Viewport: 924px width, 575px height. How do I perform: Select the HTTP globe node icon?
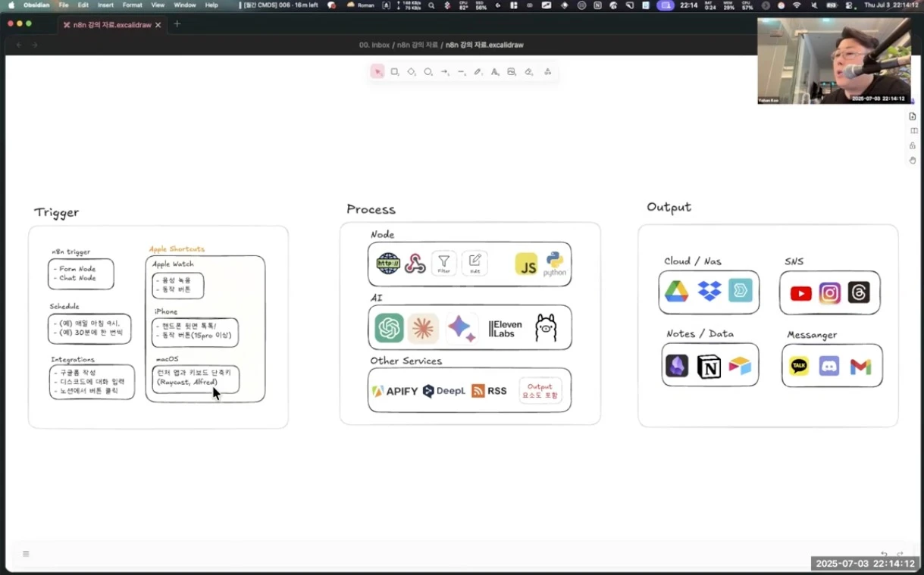388,264
